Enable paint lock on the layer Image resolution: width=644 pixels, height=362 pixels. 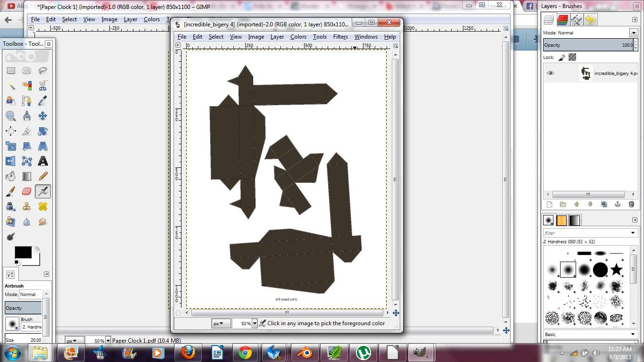coord(561,57)
